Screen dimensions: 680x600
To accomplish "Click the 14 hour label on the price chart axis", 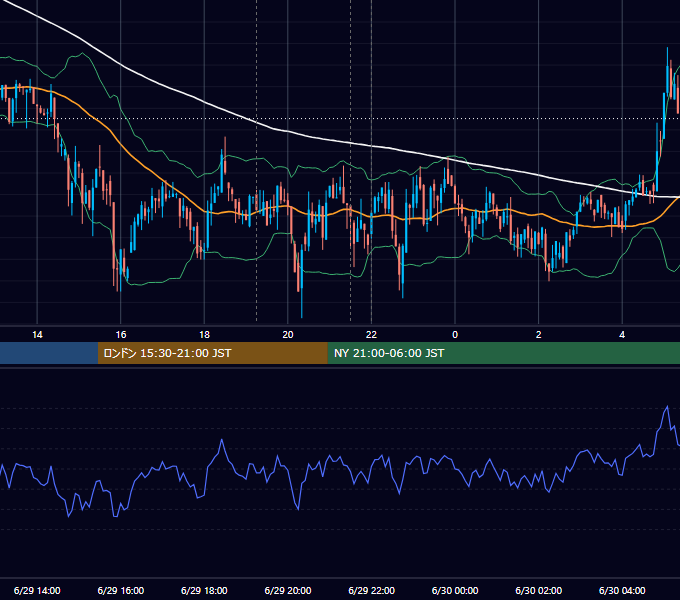I will tap(37, 335).
